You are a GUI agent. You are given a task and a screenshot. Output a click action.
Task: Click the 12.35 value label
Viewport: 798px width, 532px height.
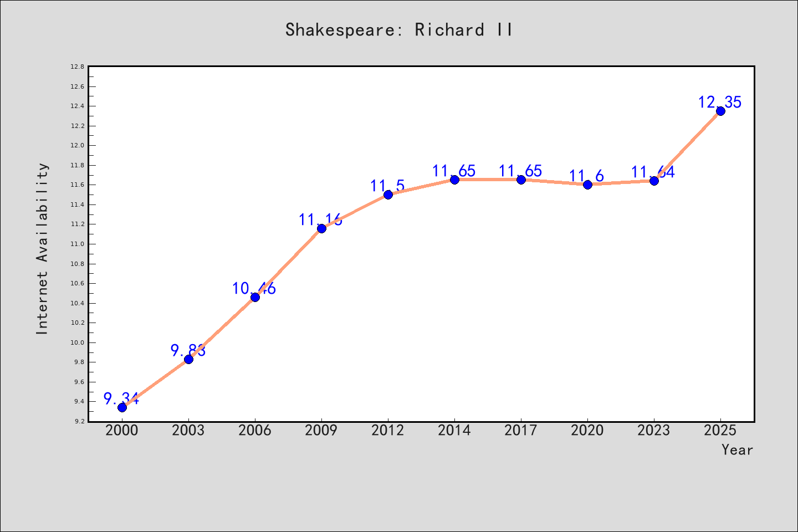(x=719, y=102)
